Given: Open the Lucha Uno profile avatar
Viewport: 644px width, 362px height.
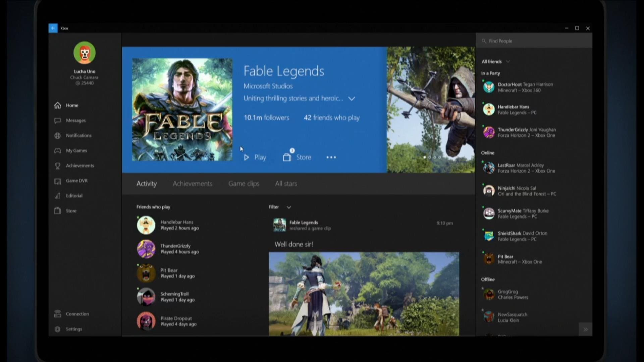Looking at the screenshot, I should (x=85, y=53).
